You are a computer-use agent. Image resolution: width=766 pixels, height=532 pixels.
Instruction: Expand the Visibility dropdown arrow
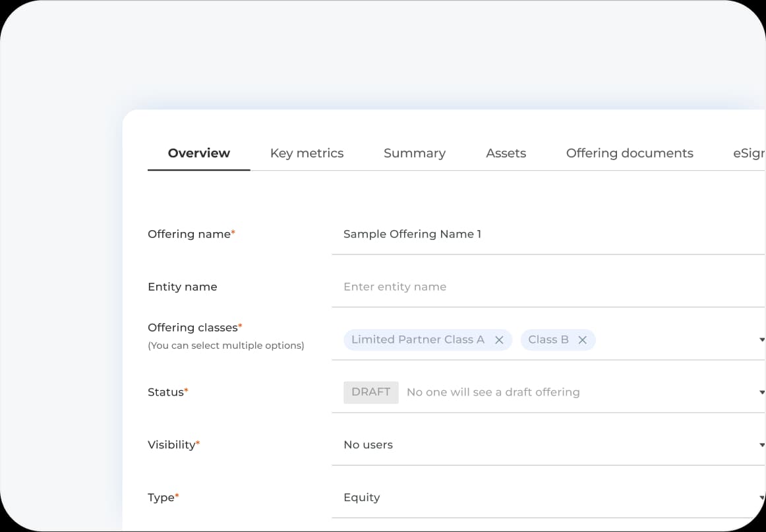[x=761, y=445]
